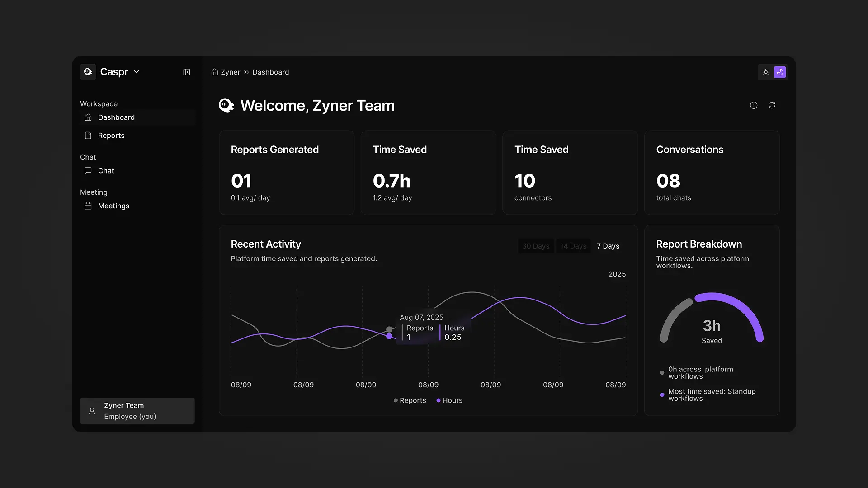Click the Meetings calendar icon
868x488 pixels.
click(88, 206)
